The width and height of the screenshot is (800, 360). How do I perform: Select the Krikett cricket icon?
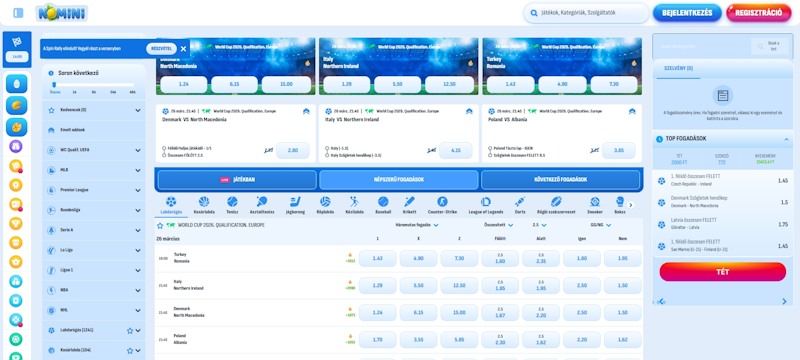(x=410, y=202)
